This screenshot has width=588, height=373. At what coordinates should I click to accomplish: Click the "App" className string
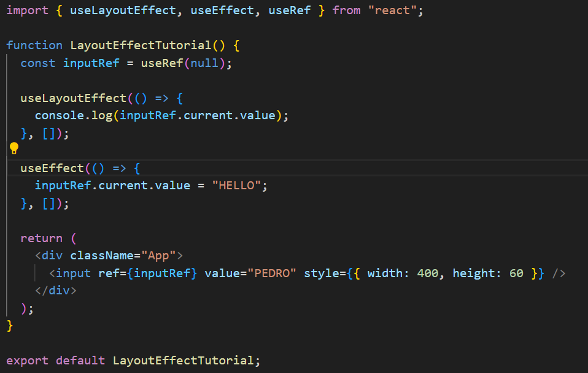pyautogui.click(x=158, y=256)
